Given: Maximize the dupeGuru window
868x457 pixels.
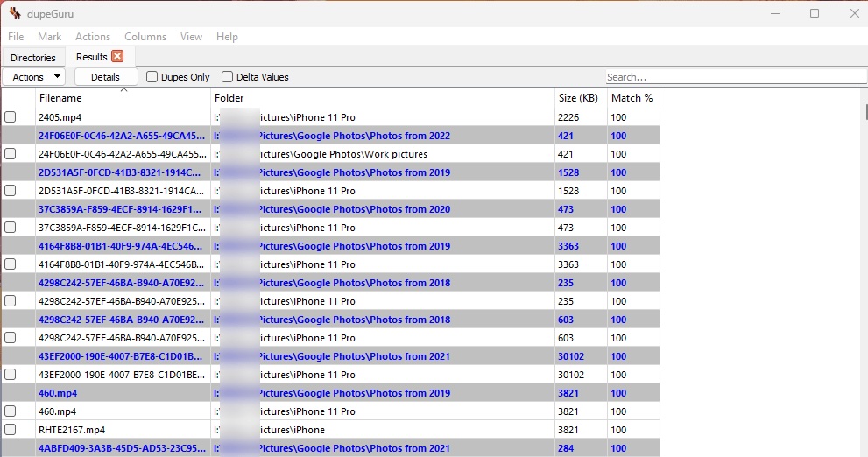Looking at the screenshot, I should 815,13.
